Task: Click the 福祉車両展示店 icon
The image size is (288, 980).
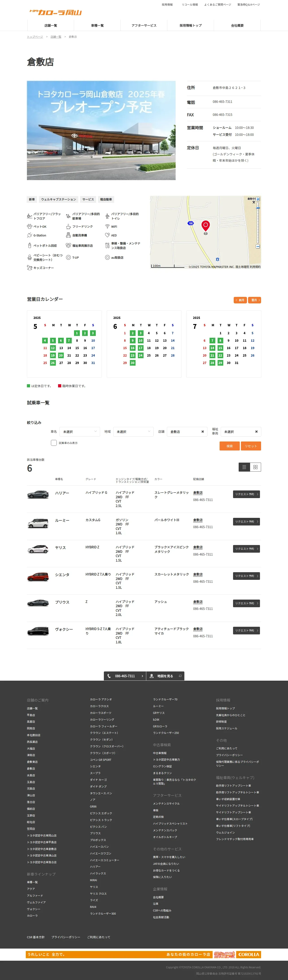Action: (x=68, y=246)
